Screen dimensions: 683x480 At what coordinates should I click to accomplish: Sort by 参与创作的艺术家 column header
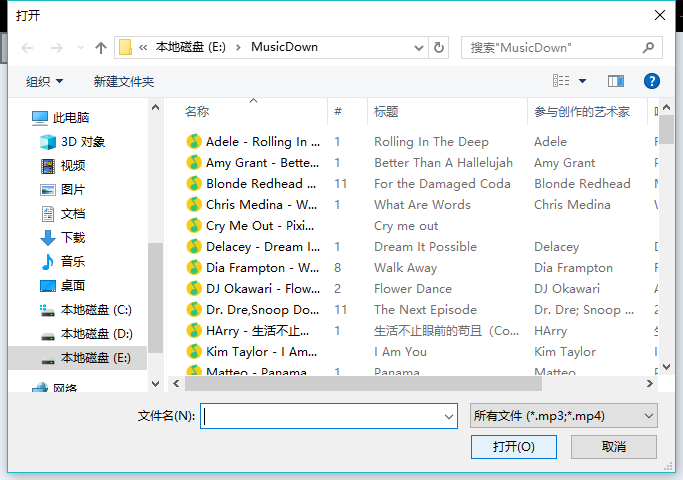point(582,112)
